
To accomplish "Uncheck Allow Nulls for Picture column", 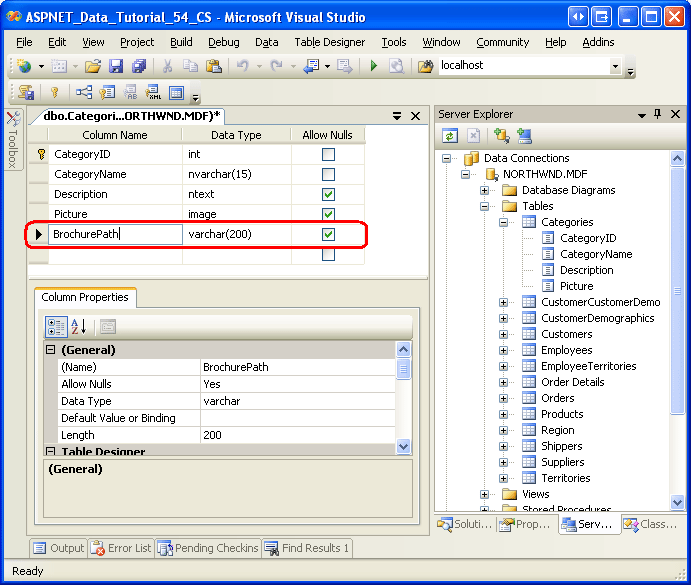I will [328, 214].
